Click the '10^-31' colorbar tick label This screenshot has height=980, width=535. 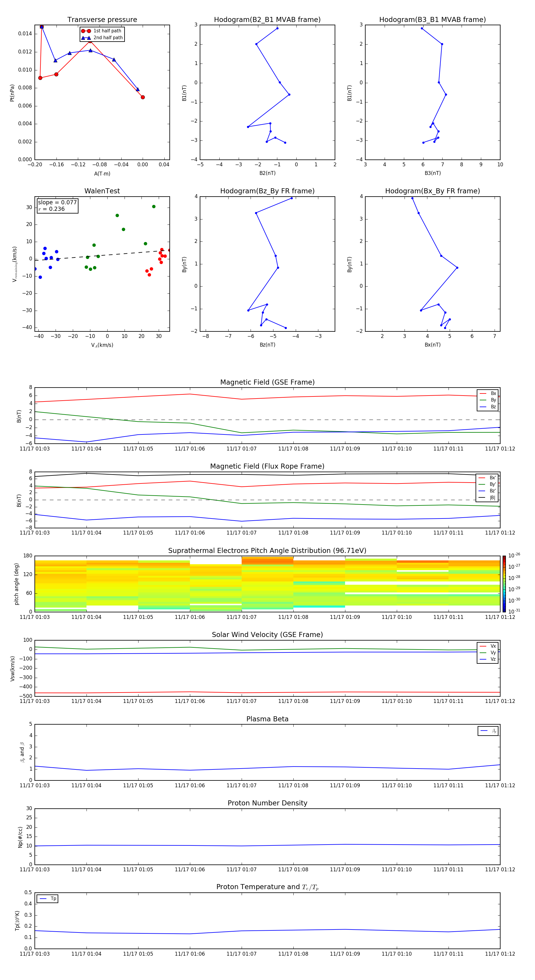click(x=514, y=611)
